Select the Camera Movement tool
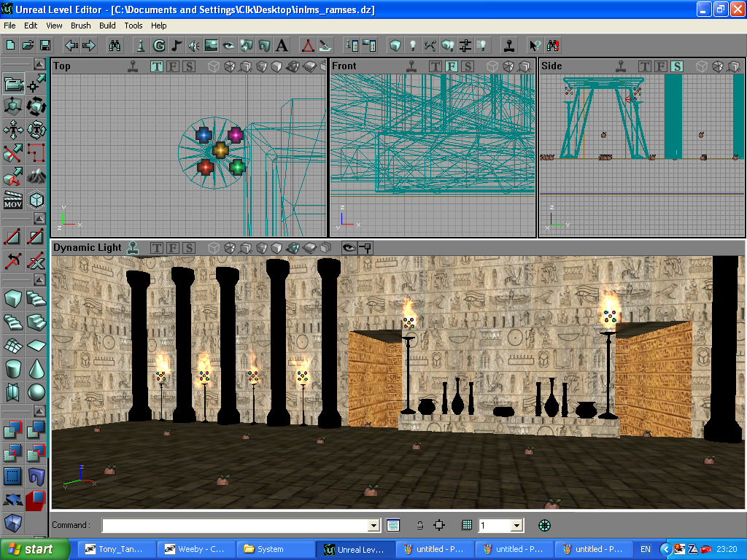The height and width of the screenshot is (560, 747). [x=12, y=85]
